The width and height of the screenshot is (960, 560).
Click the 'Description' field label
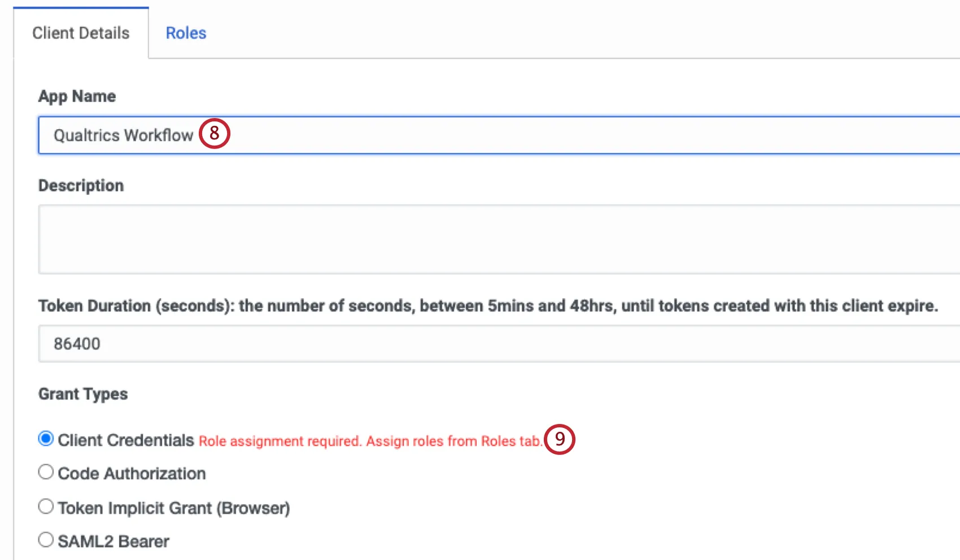pos(81,185)
